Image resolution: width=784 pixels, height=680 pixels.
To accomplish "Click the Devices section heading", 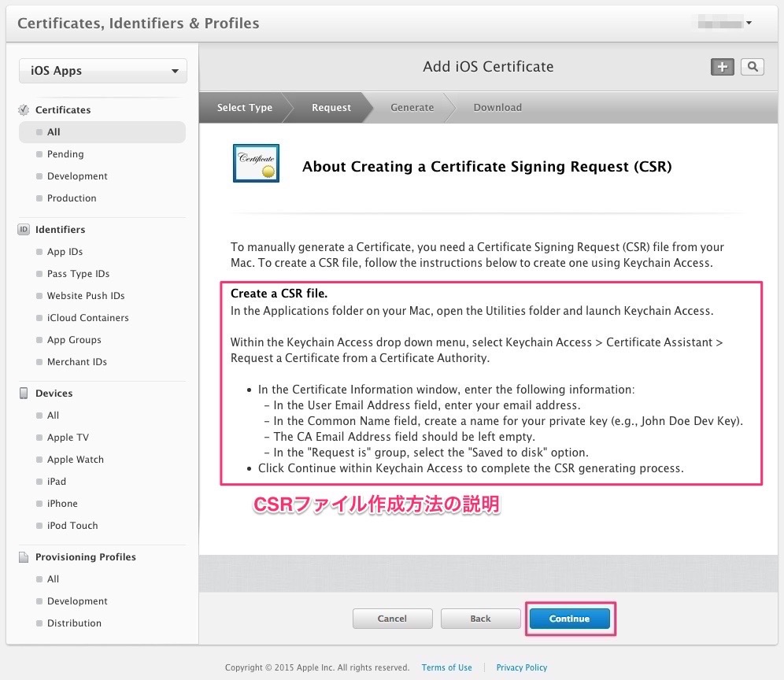I will [x=54, y=393].
